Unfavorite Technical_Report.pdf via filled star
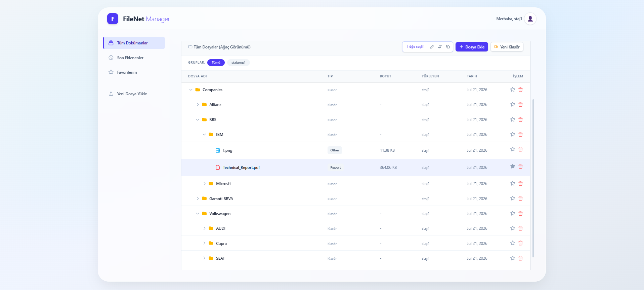Screen dimensions: 644x290 click(513, 166)
